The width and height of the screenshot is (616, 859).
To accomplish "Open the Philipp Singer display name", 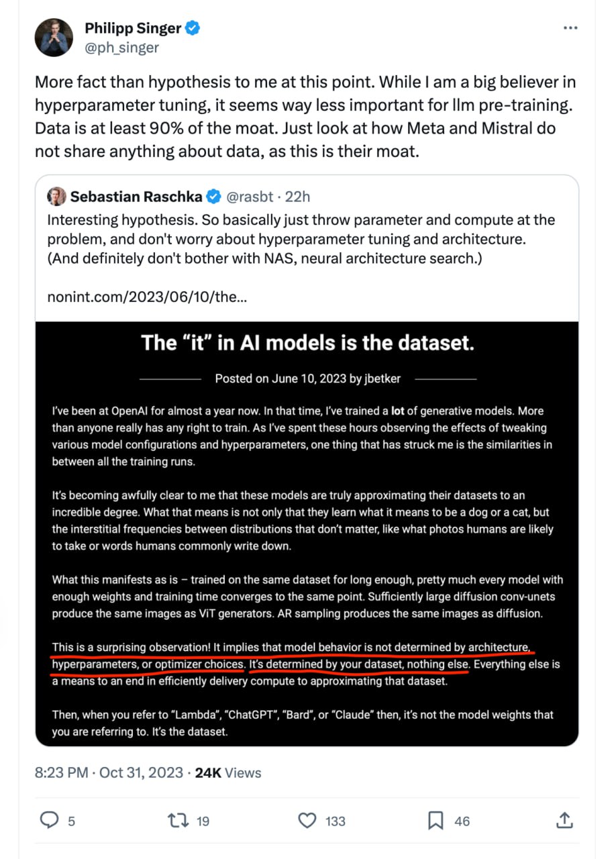I will (134, 29).
